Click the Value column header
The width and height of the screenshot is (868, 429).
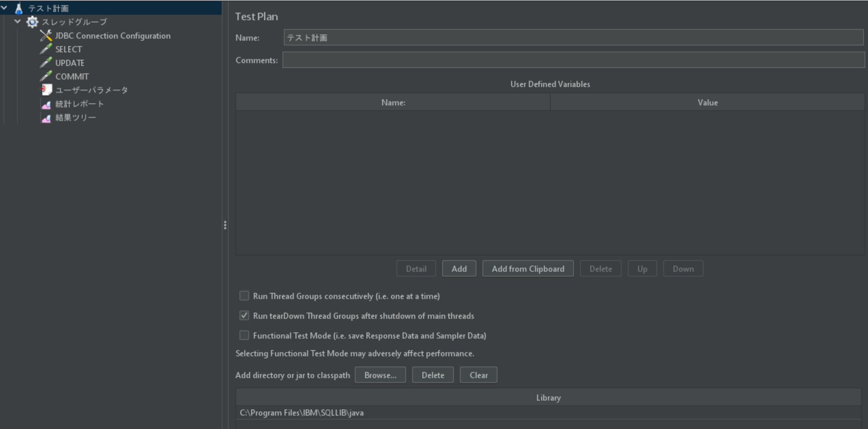click(x=707, y=102)
